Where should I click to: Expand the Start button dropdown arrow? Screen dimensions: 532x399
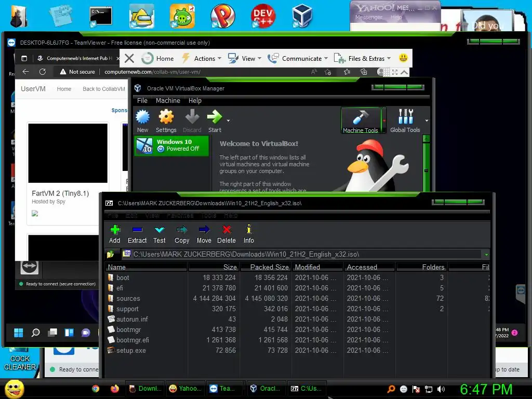click(x=229, y=121)
